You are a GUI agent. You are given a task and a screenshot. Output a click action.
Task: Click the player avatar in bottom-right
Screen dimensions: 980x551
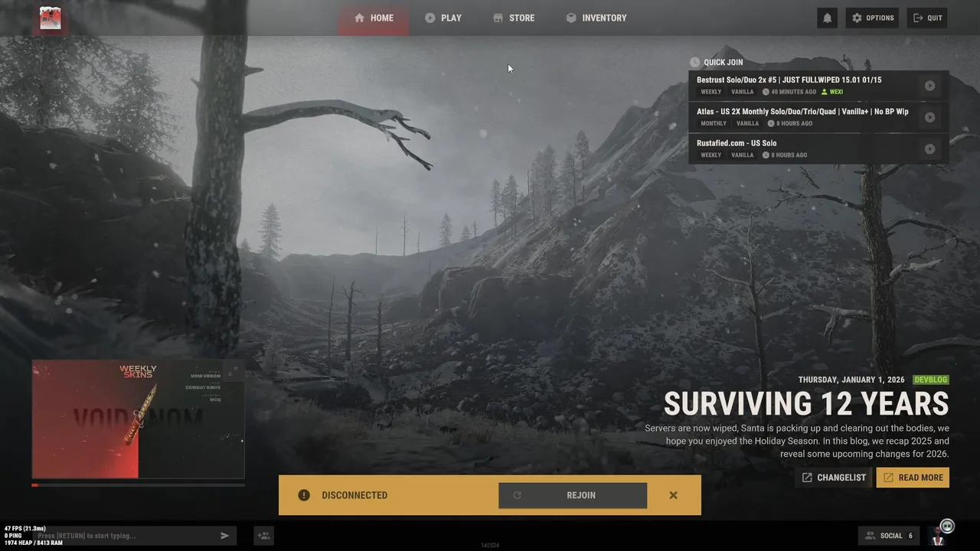point(937,536)
